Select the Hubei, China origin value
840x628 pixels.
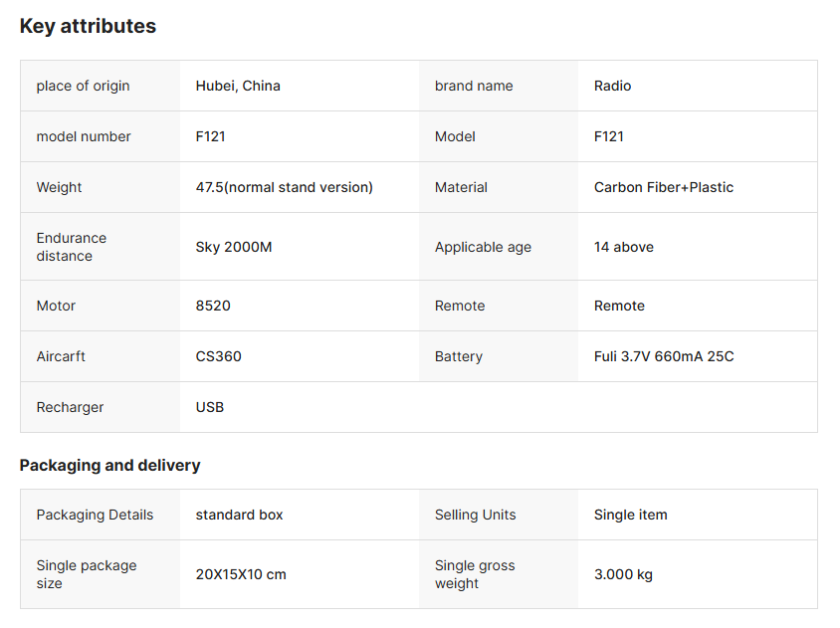[238, 86]
